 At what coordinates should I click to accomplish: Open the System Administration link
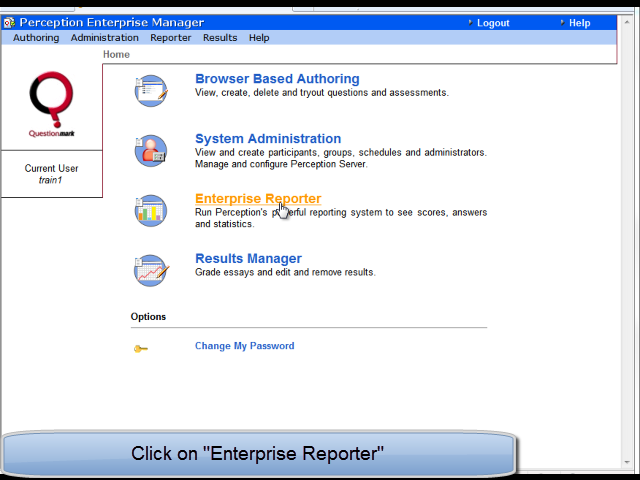[268, 138]
